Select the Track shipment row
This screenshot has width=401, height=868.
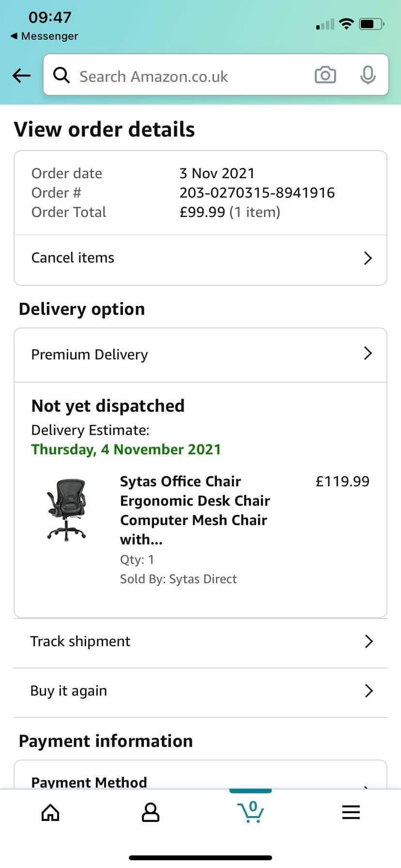tap(80, 641)
